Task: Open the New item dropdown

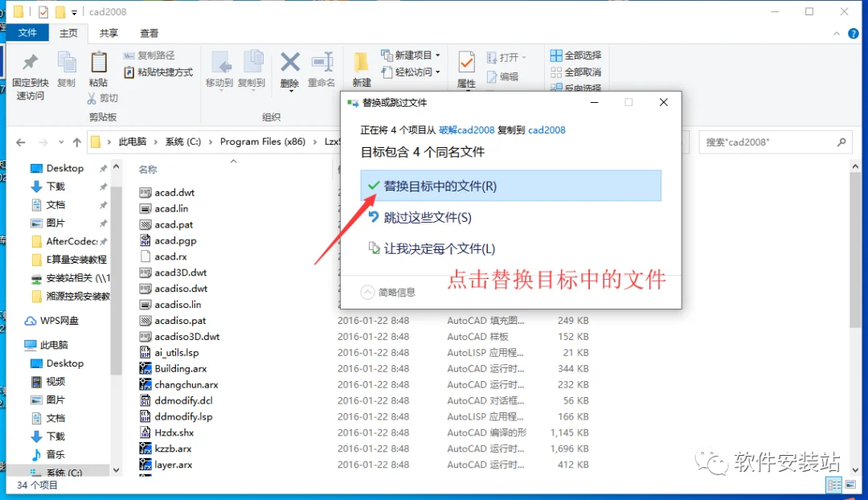Action: [410, 55]
